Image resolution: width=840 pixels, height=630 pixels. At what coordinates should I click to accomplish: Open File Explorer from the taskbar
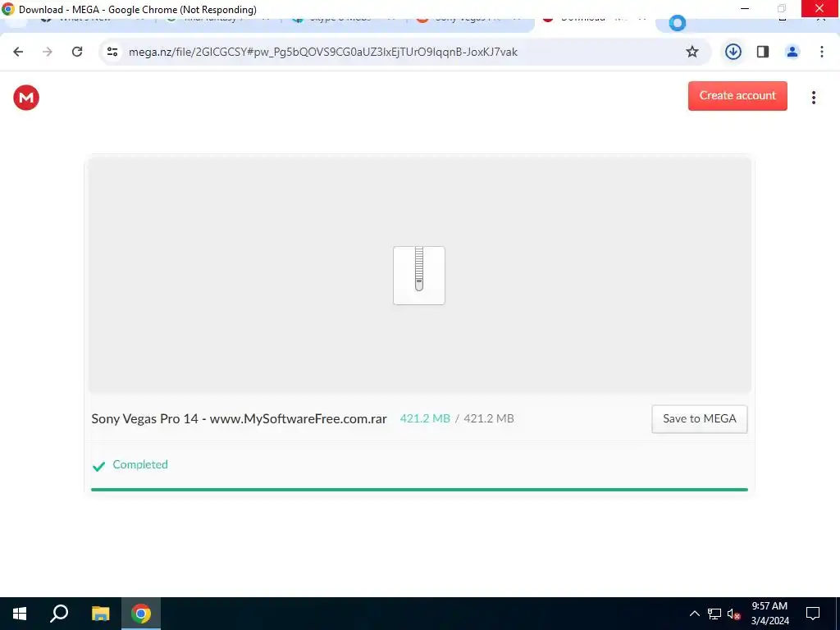100,614
